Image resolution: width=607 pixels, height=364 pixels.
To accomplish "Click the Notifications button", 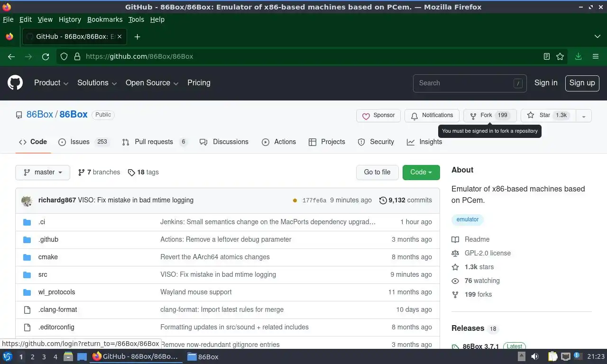I will pos(432,116).
